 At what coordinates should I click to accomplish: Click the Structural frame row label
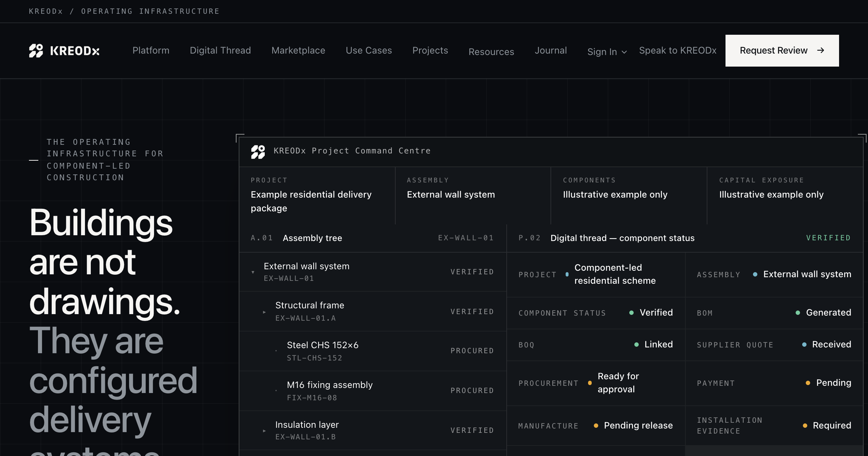[x=310, y=305]
